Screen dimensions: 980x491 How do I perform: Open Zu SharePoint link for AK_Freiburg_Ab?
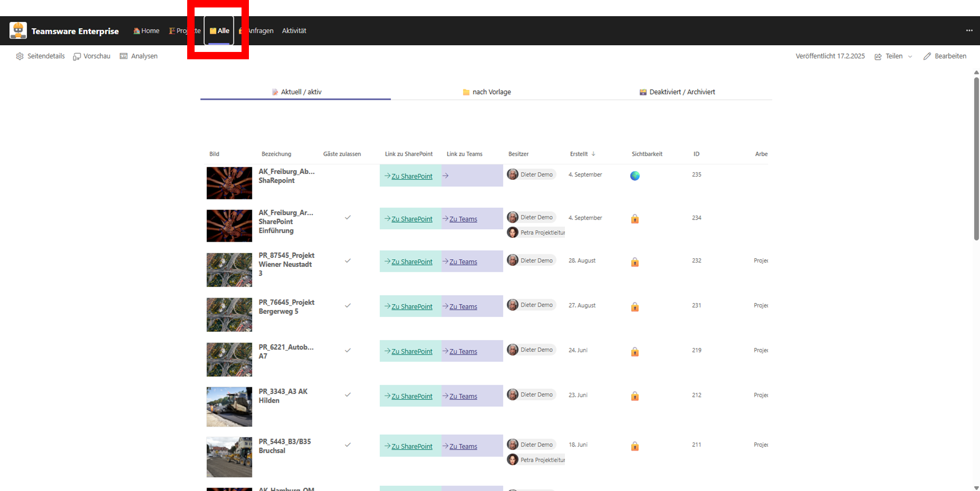(x=412, y=176)
